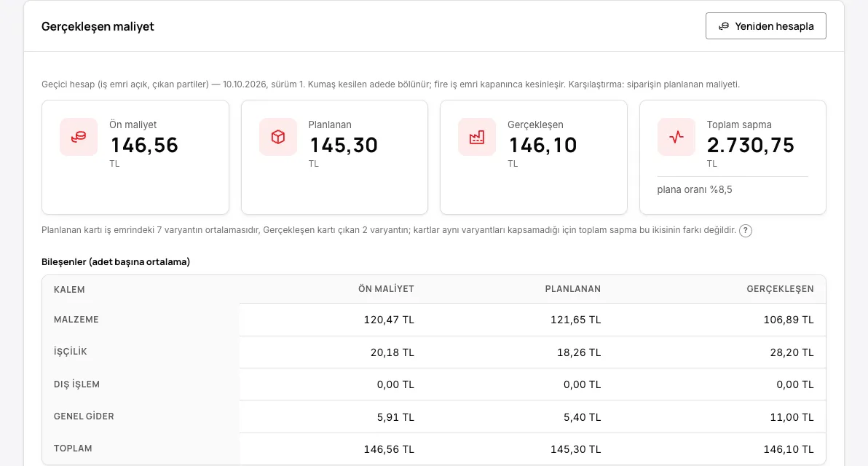Select the DIŞ İŞLEM row label
The height and width of the screenshot is (466, 868).
point(77,384)
